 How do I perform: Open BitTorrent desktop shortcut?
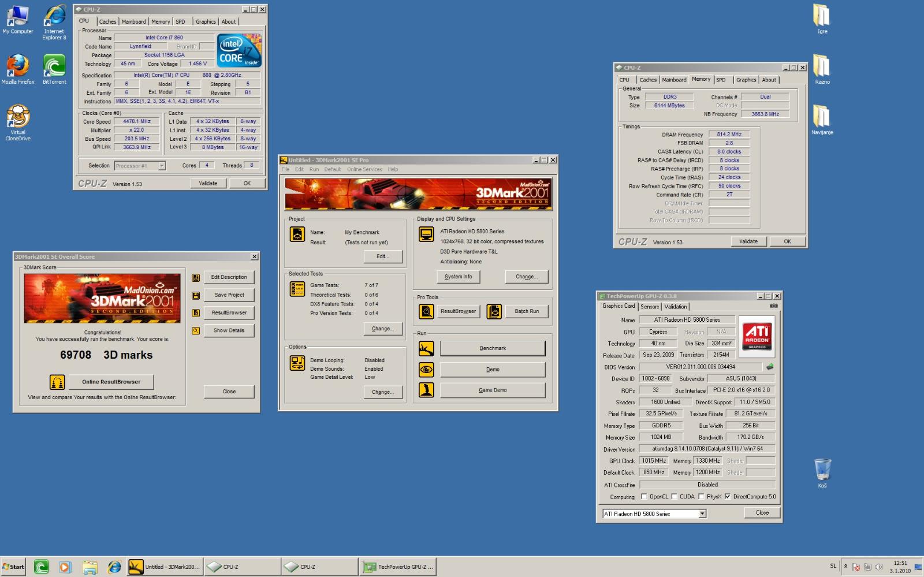(x=54, y=69)
